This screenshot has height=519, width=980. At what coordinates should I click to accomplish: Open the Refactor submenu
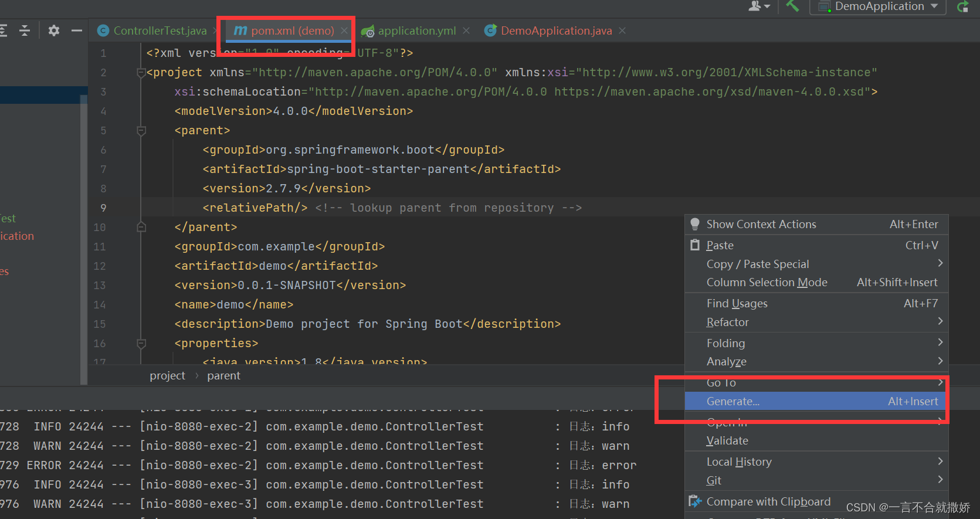[x=816, y=322]
